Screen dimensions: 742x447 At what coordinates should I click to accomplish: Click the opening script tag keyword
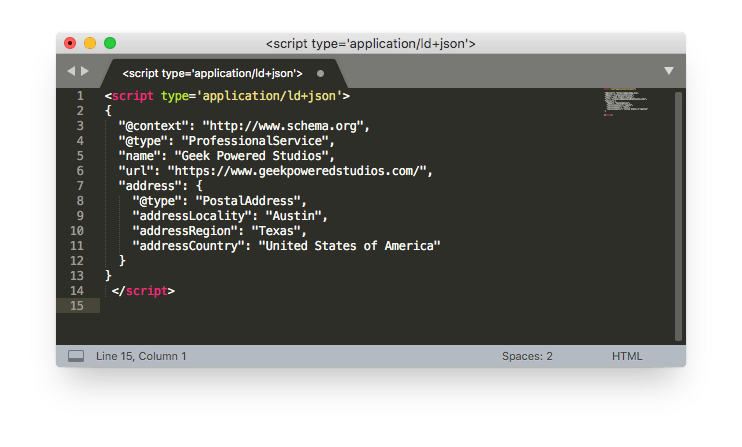pos(132,96)
